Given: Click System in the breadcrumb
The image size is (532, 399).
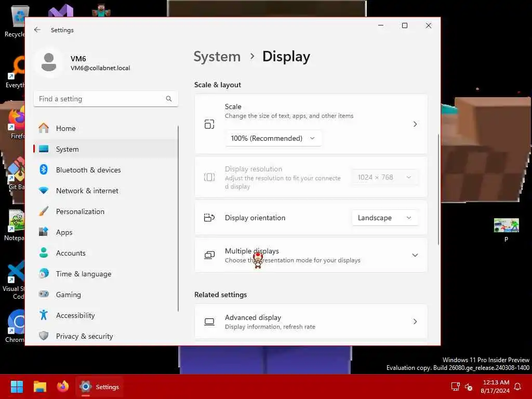Looking at the screenshot, I should point(217,56).
